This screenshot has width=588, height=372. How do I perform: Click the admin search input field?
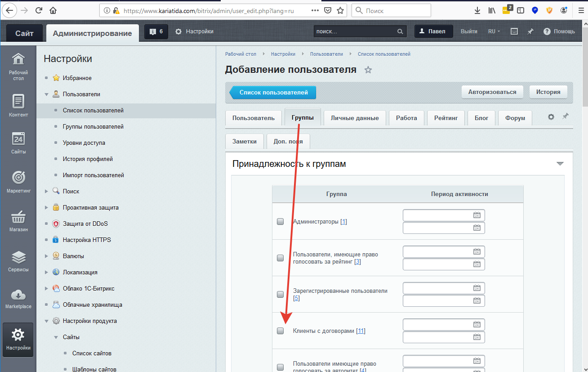pos(355,31)
